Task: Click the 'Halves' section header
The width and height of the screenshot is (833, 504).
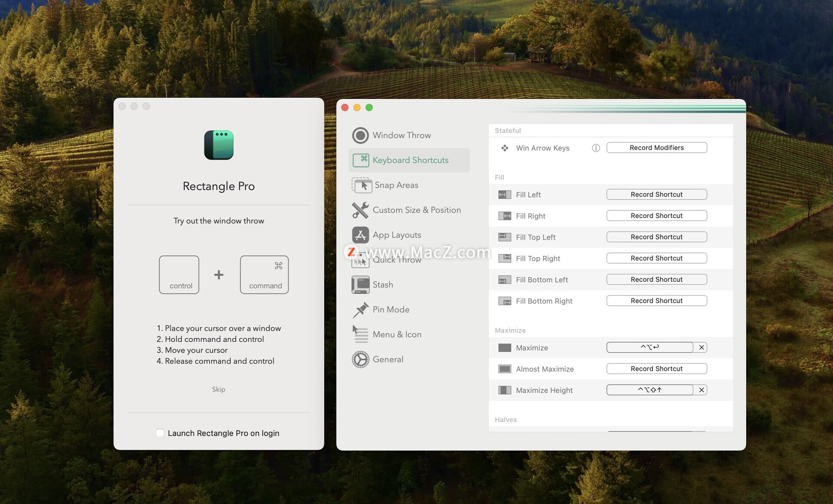Action: (x=506, y=420)
